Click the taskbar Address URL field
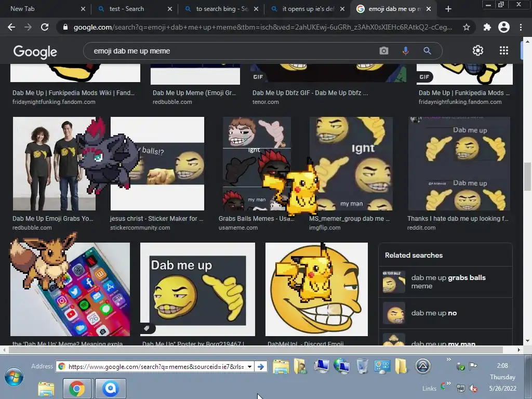Viewport: 532px width, 399px height. click(156, 366)
